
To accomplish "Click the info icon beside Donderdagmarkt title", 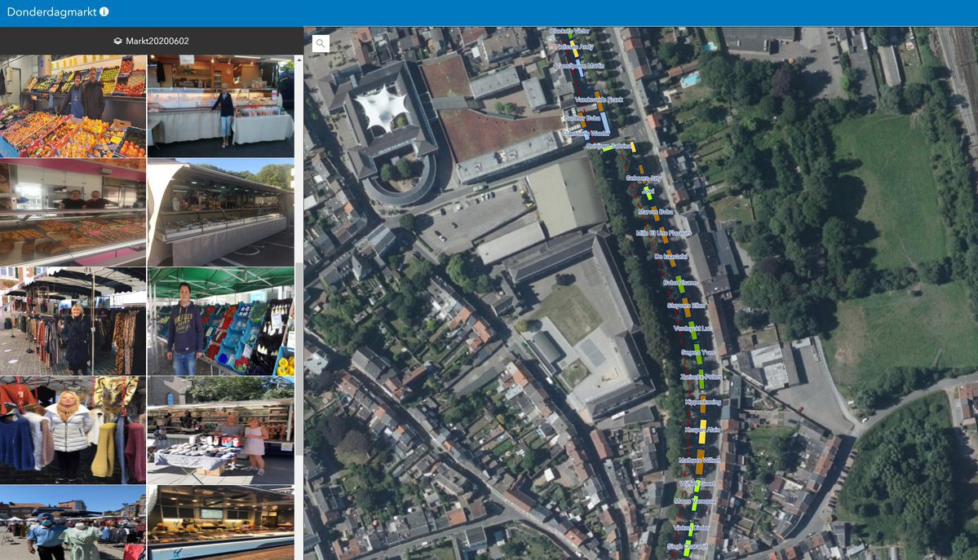I will pos(104,12).
